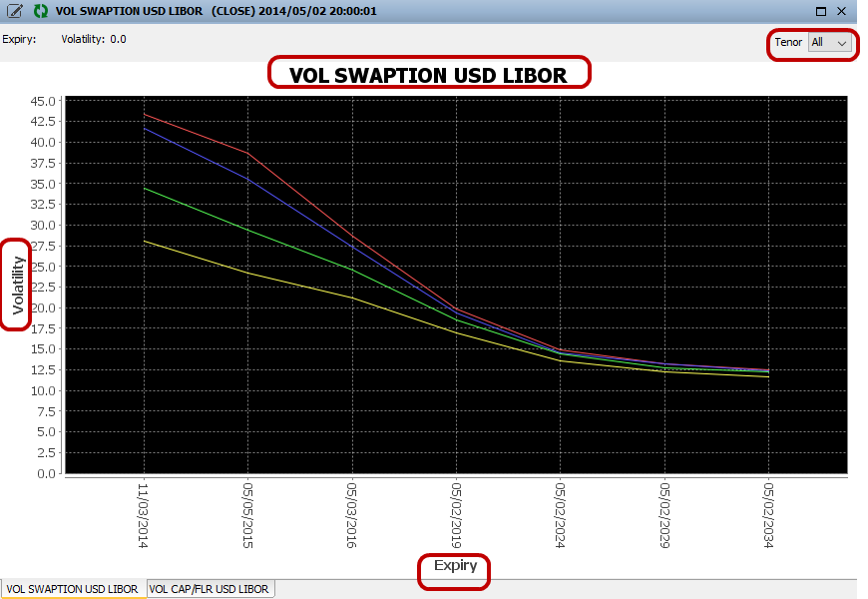The height and width of the screenshot is (599, 868).
Task: Click the Expiry: readout label
Action: (19, 39)
